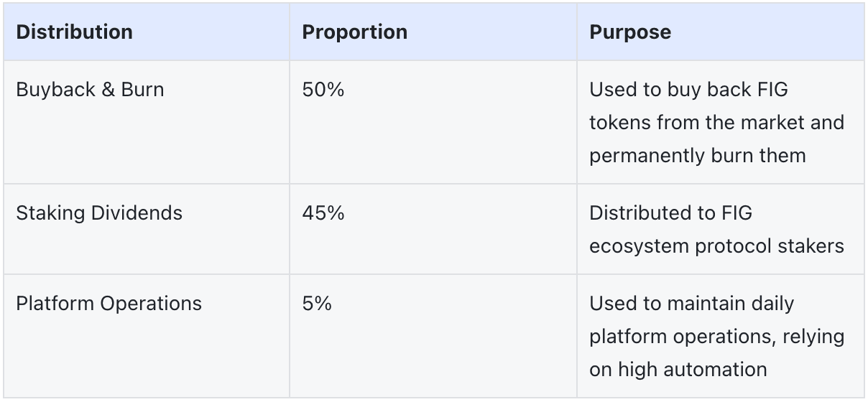The width and height of the screenshot is (868, 402).
Task: Select the 50% proportion cell
Action: (x=323, y=90)
